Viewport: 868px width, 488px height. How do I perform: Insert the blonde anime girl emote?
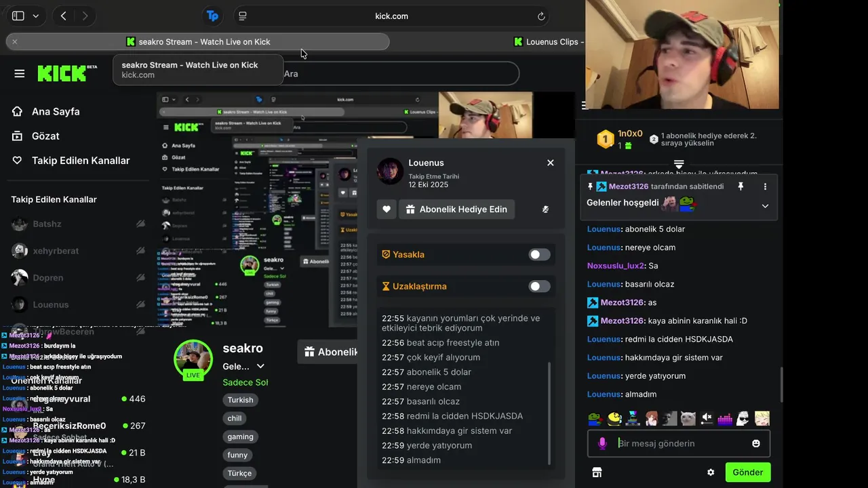(762, 418)
